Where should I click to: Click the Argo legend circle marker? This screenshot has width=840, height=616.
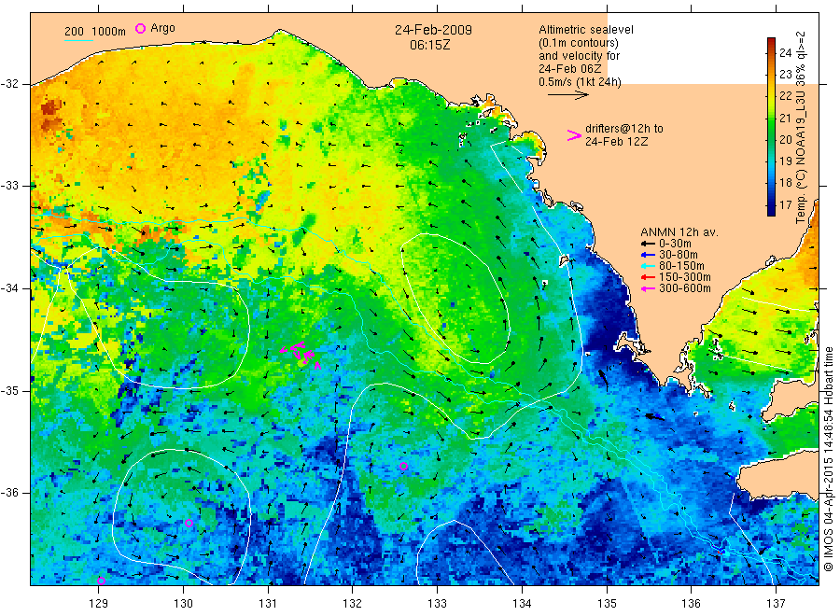coord(140,28)
